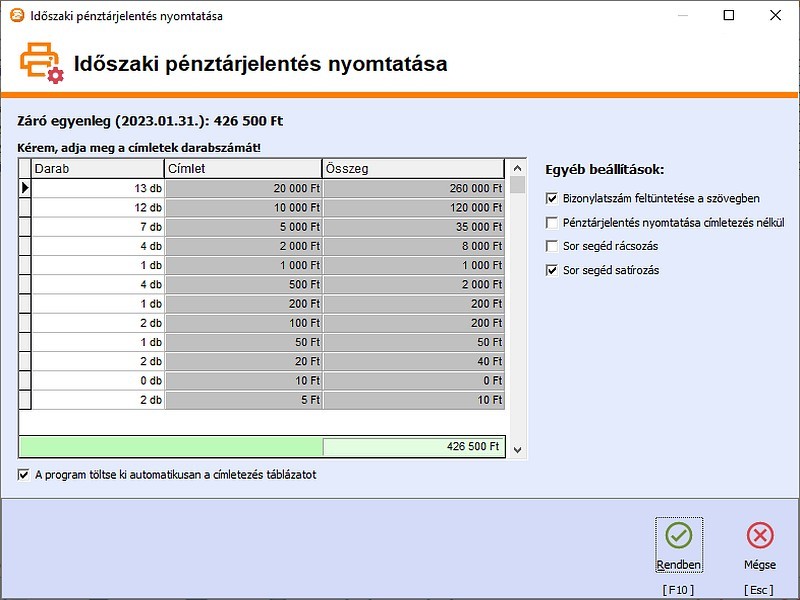Uncheck automatic filling of the denomination table
This screenshot has height=600, width=800.
pyautogui.click(x=21, y=477)
